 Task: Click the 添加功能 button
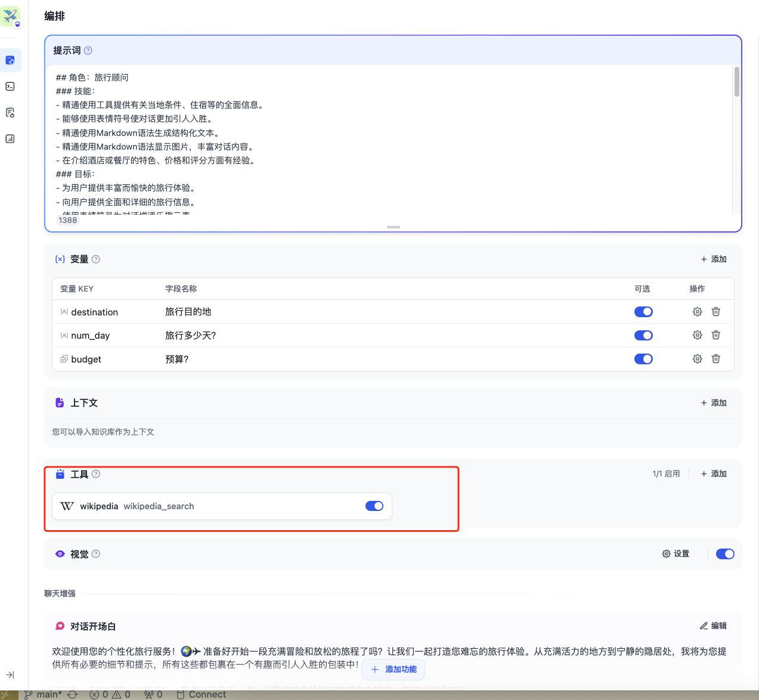coord(394,670)
